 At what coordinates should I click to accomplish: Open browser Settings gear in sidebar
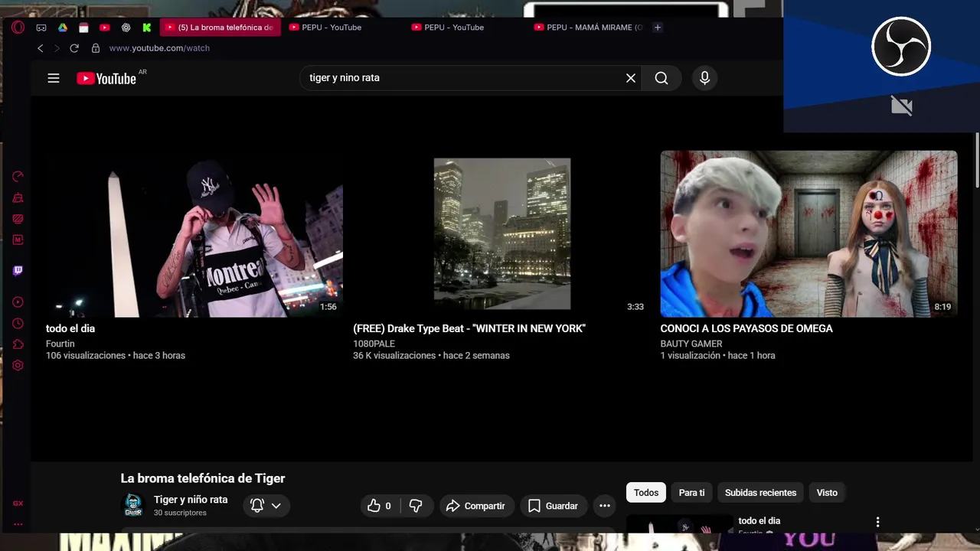[x=18, y=366]
